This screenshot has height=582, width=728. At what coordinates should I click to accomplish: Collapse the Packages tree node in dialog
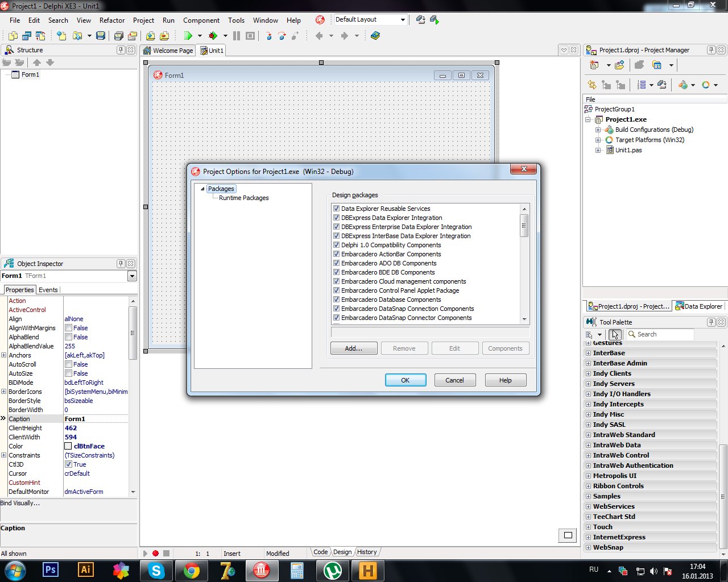[202, 189]
